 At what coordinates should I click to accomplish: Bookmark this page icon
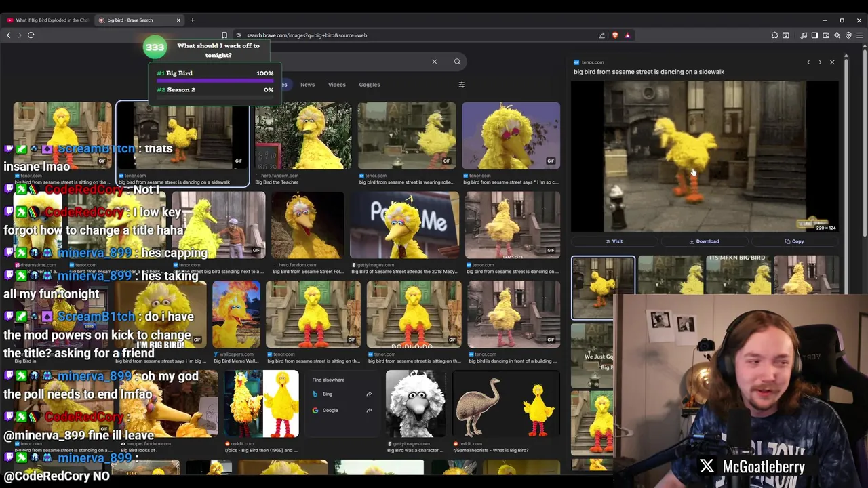224,35
